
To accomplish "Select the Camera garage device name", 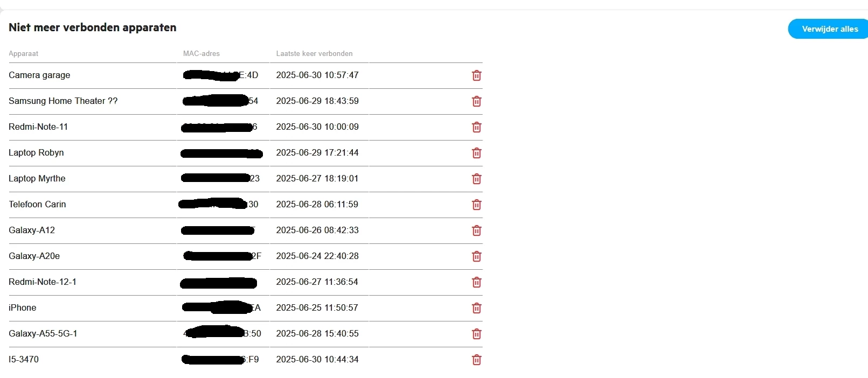I will (39, 75).
